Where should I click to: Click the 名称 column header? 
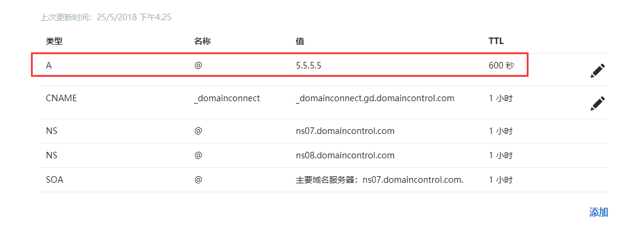point(202,41)
